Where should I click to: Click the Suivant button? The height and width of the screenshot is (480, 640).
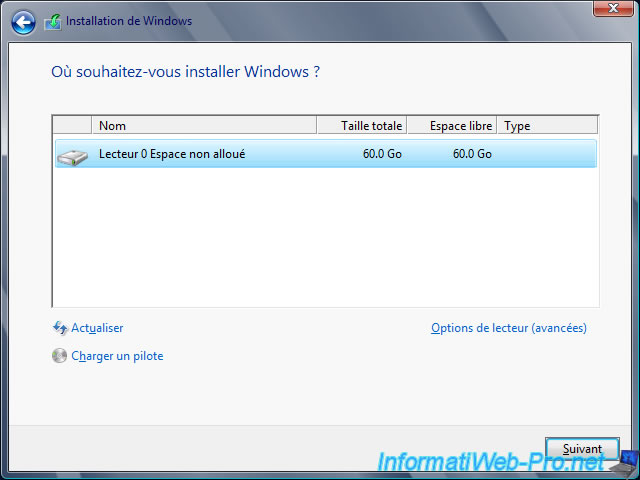point(582,449)
